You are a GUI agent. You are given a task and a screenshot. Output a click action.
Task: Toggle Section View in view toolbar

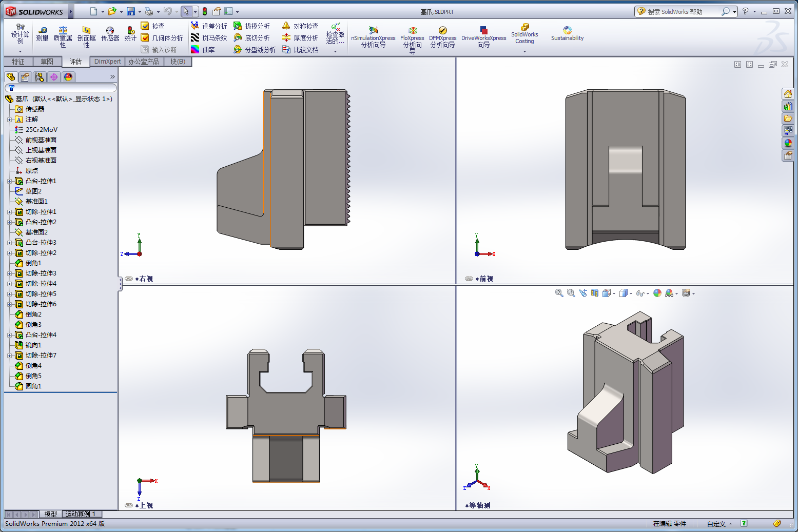pyautogui.click(x=595, y=293)
